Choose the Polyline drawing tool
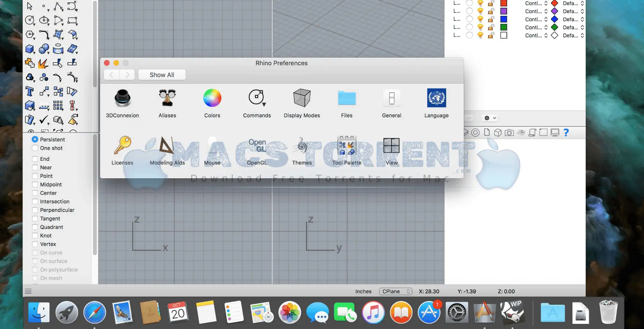644x329 pixels. click(x=58, y=6)
